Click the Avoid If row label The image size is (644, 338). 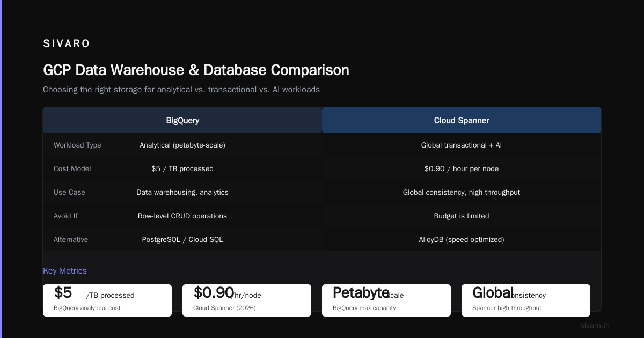65,216
